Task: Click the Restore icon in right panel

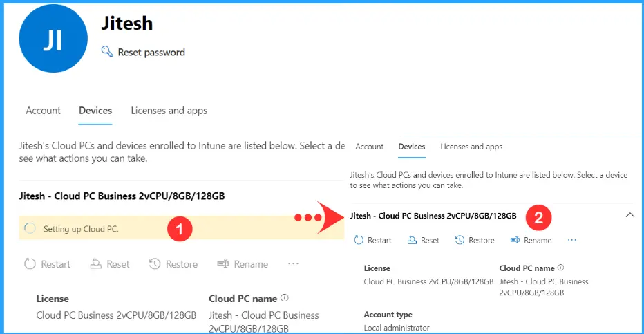Action: [x=460, y=240]
